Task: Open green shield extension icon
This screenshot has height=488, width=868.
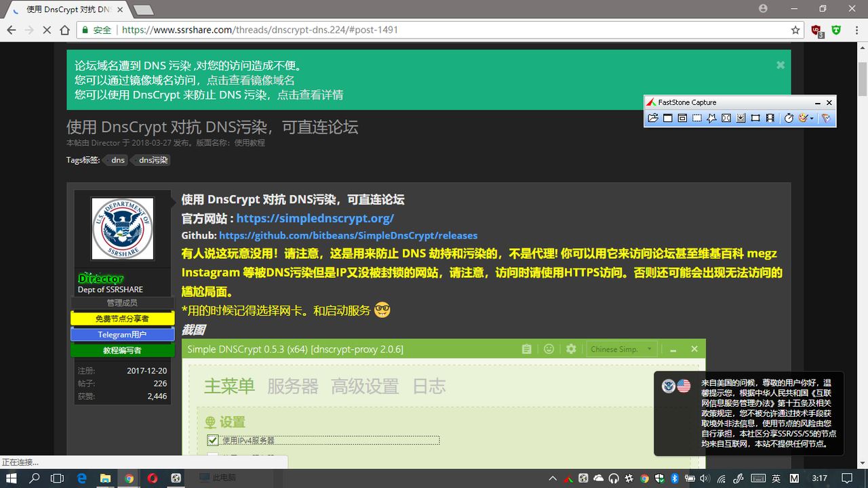Action: point(837,30)
